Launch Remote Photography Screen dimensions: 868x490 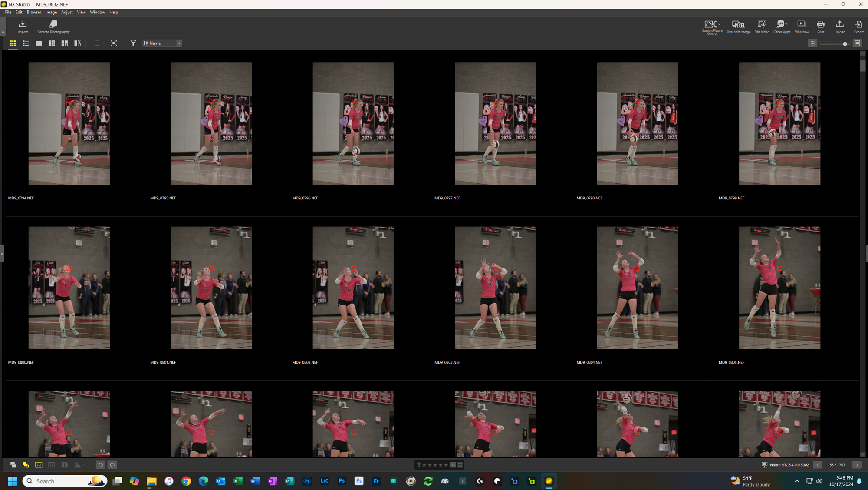(x=53, y=27)
